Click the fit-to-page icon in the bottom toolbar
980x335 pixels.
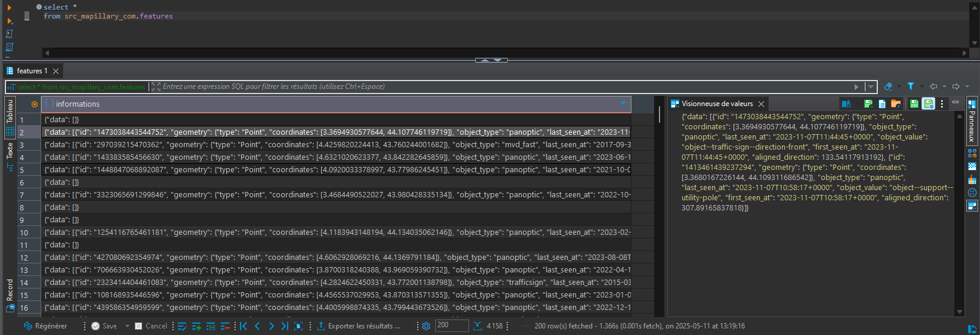[x=299, y=326]
